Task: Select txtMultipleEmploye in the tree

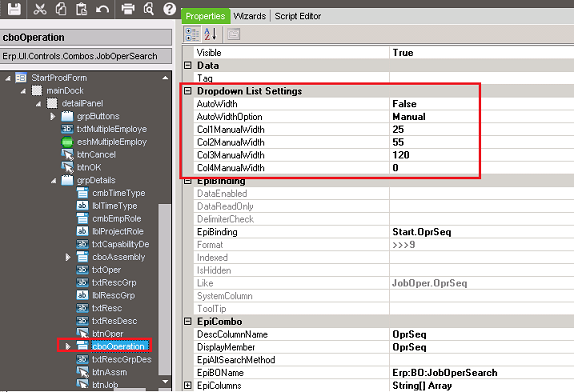Action: click(112, 129)
